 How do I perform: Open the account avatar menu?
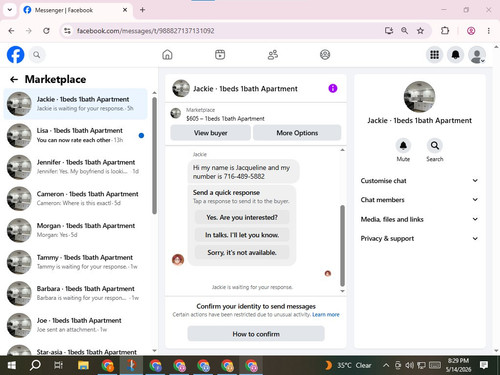[x=477, y=55]
